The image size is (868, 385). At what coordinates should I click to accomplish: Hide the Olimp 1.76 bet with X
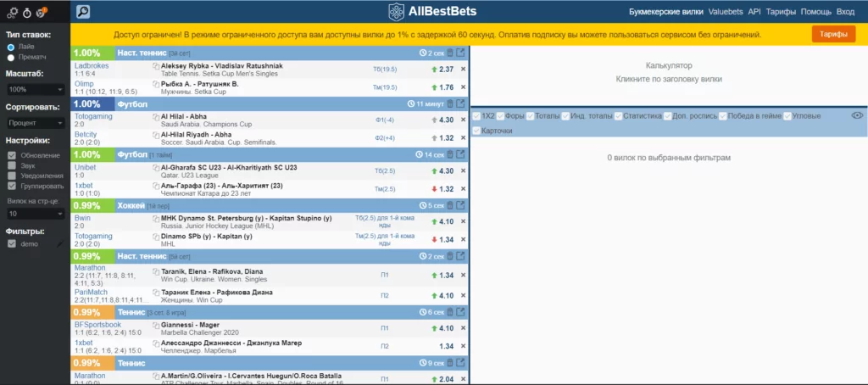(464, 87)
